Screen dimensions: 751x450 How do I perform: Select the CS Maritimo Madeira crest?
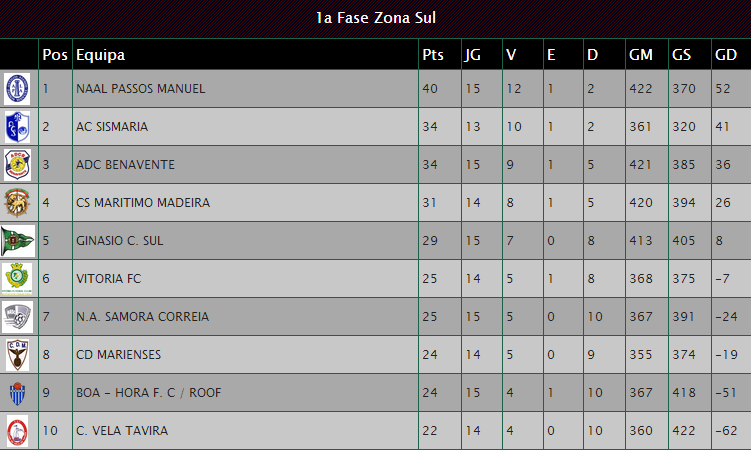(x=17, y=202)
